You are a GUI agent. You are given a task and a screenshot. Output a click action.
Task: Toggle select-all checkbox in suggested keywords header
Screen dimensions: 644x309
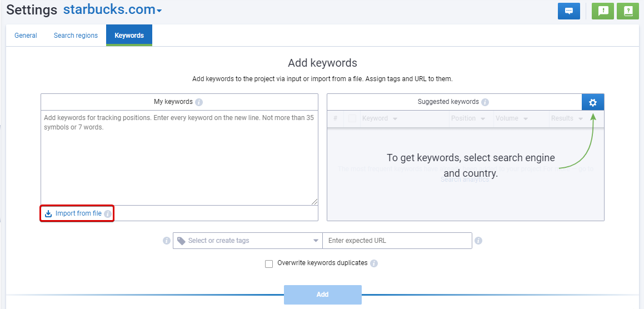pyautogui.click(x=352, y=118)
